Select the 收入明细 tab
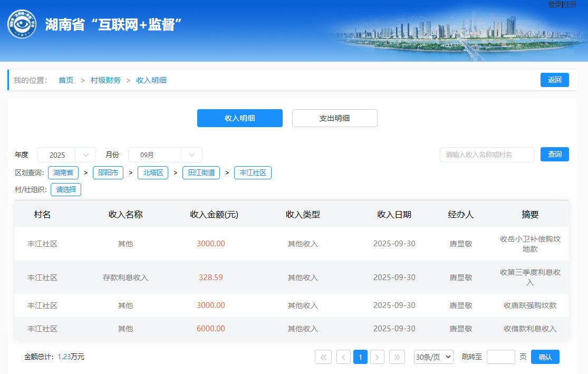 [239, 118]
